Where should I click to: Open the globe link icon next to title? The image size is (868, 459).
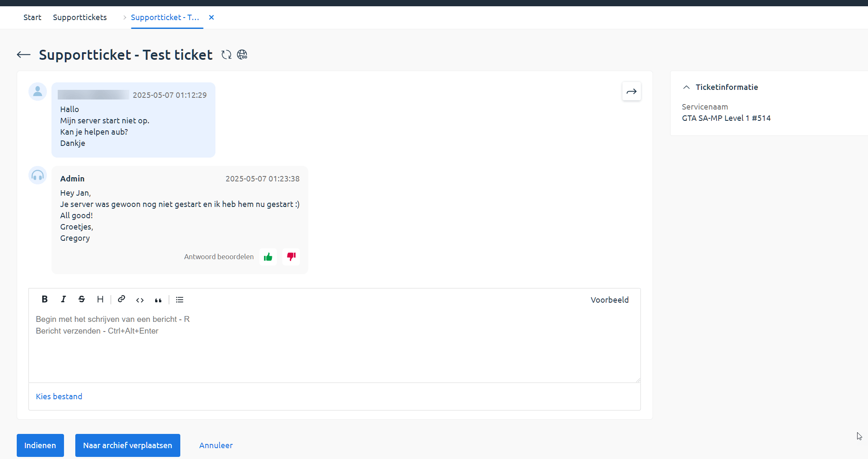pos(242,54)
